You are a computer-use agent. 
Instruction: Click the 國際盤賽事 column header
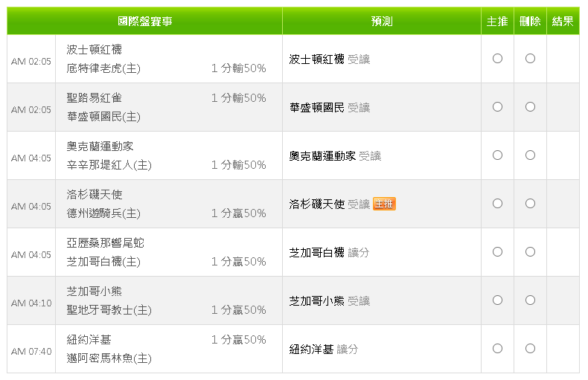[144, 21]
